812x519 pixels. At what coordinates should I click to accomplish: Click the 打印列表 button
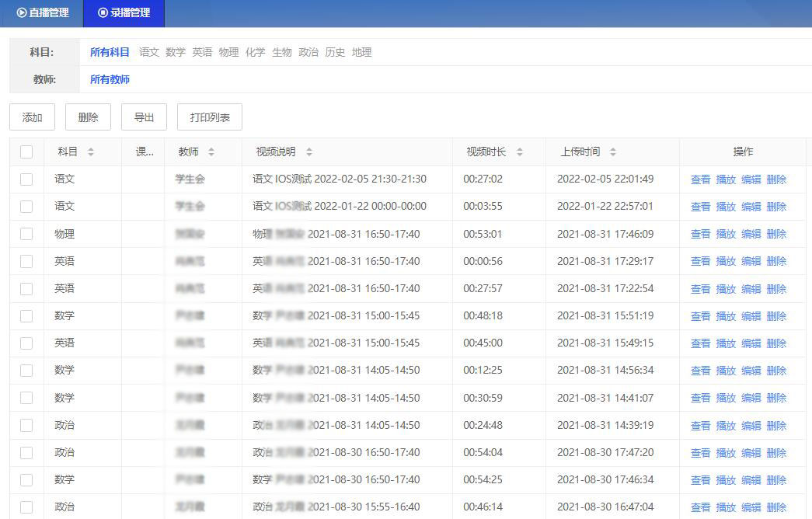pyautogui.click(x=210, y=117)
